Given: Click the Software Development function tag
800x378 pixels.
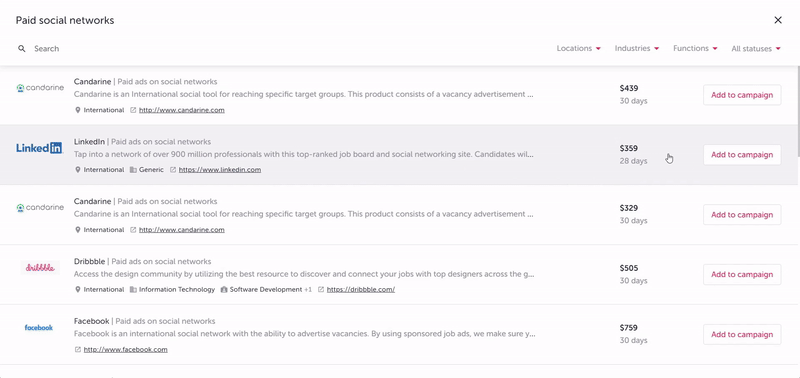Looking at the screenshot, I should tap(266, 290).
